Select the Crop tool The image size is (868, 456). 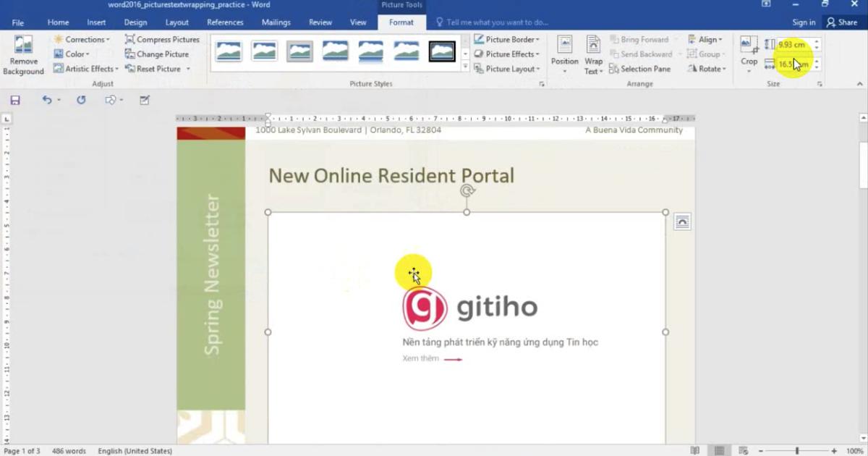pyautogui.click(x=749, y=51)
